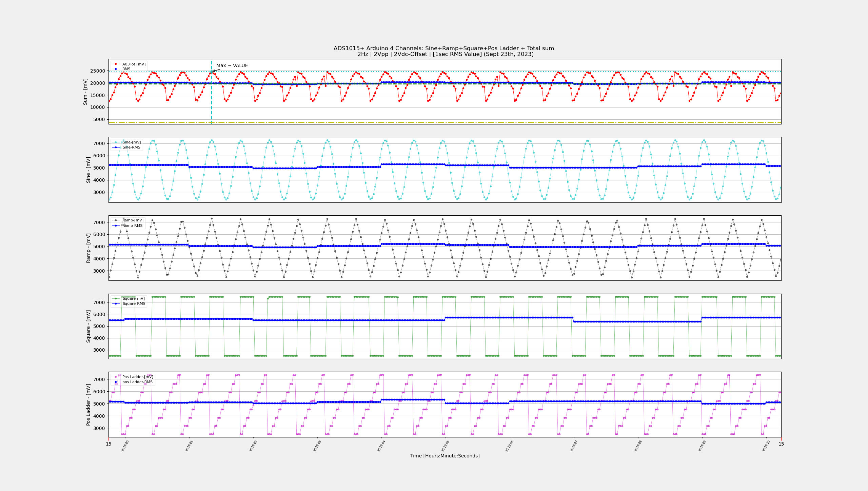This screenshot has height=491, width=868.
Task: Click the 'Square - [mV]' y-axis label
Action: pyautogui.click(x=88, y=326)
